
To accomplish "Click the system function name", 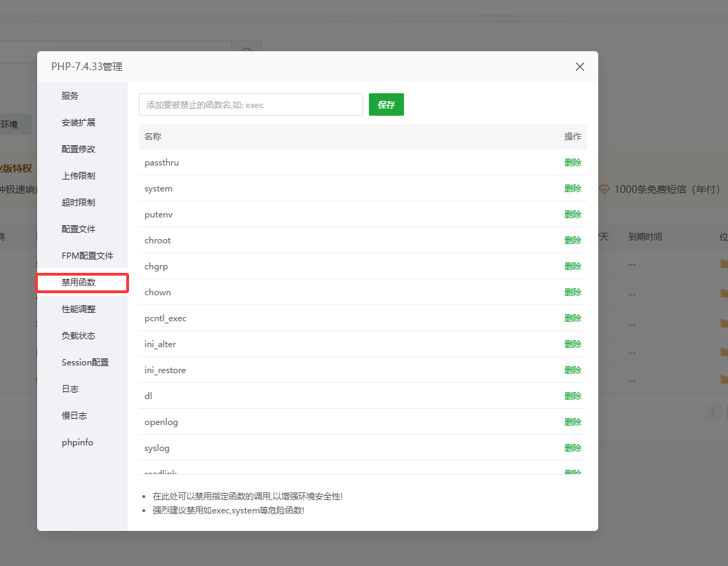I will 159,189.
